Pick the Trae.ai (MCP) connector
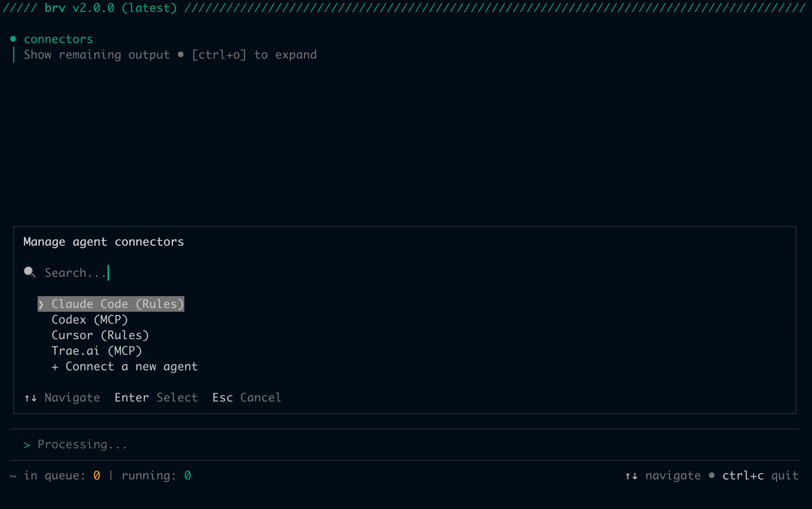 [96, 351]
